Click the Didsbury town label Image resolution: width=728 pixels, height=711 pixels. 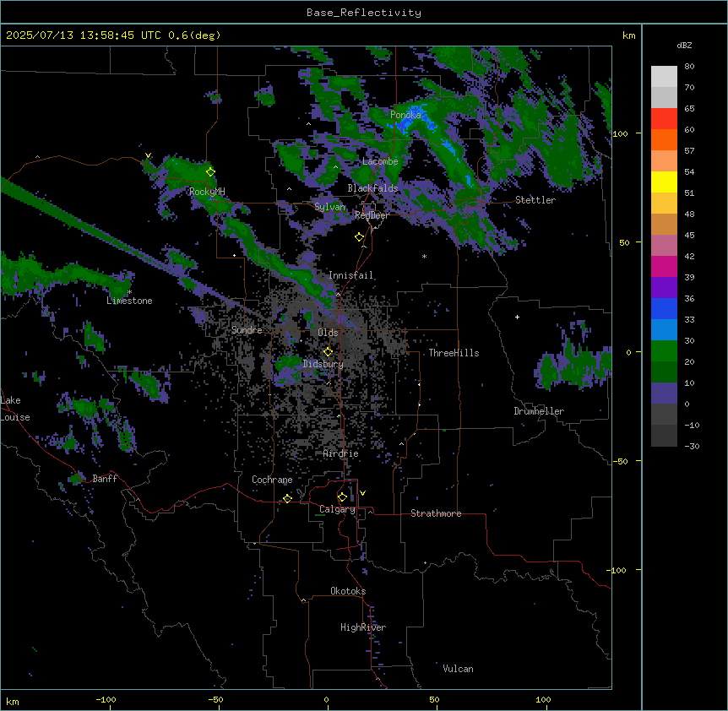click(x=323, y=364)
